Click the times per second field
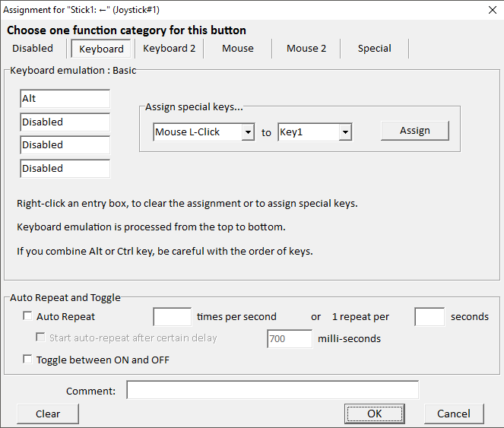Screen dimensions: 504x428 pyautogui.click(x=172, y=317)
